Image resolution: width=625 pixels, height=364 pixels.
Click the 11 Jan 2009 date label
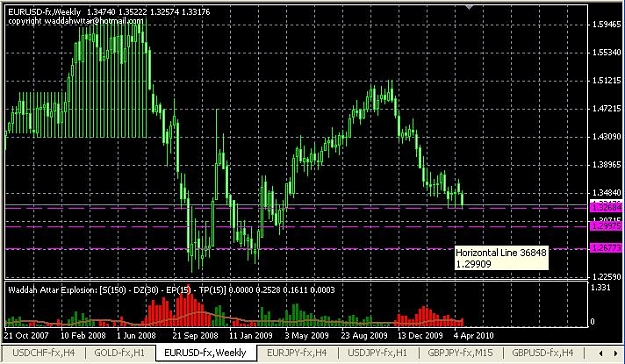tap(251, 336)
